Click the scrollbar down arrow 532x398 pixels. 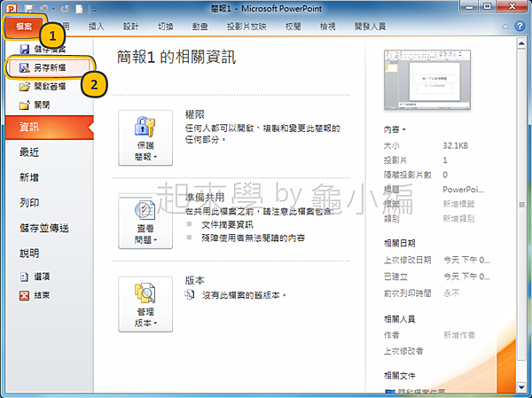[x=521, y=386]
